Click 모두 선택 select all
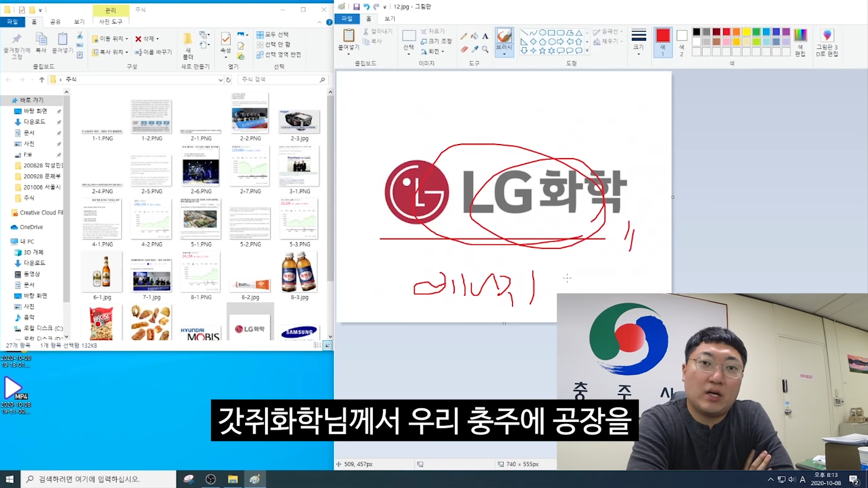Image resolution: width=868 pixels, height=488 pixels. click(x=273, y=34)
